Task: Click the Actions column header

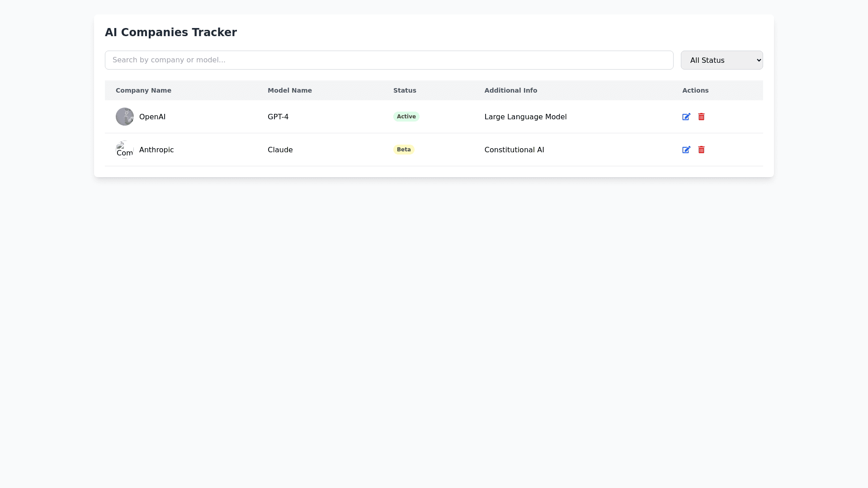Action: (x=695, y=90)
